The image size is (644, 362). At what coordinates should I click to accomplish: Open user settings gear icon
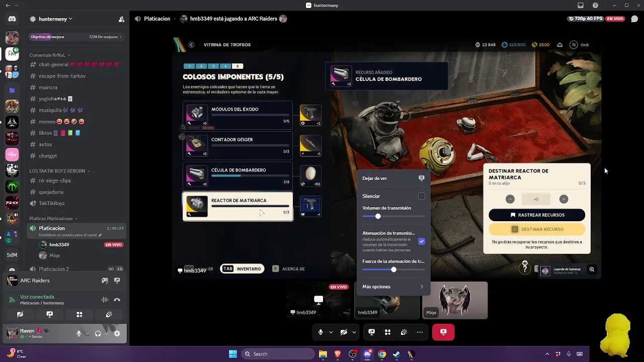tap(117, 333)
